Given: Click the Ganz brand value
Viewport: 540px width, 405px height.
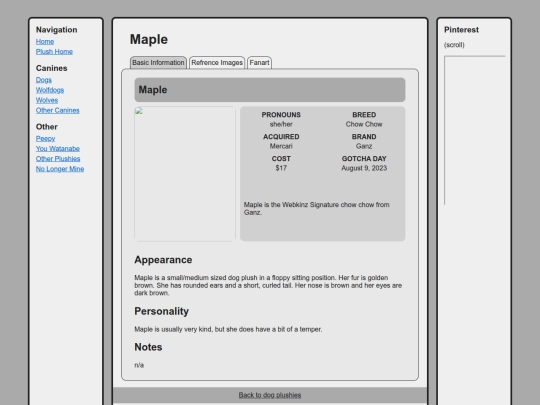Looking at the screenshot, I should point(364,146).
